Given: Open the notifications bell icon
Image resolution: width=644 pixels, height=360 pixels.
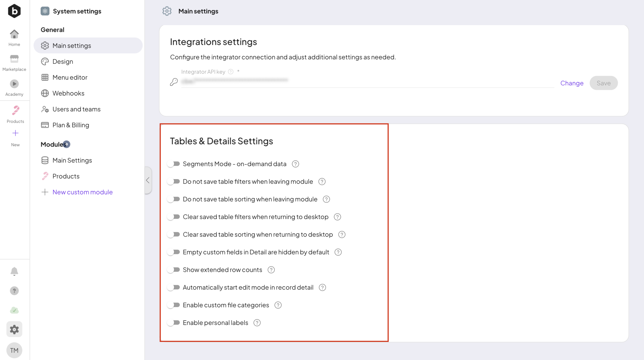Looking at the screenshot, I should (x=14, y=271).
